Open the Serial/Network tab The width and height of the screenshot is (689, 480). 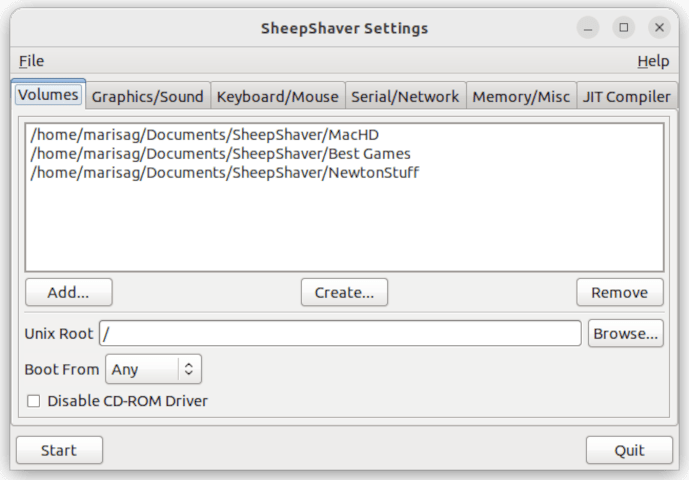click(x=405, y=96)
